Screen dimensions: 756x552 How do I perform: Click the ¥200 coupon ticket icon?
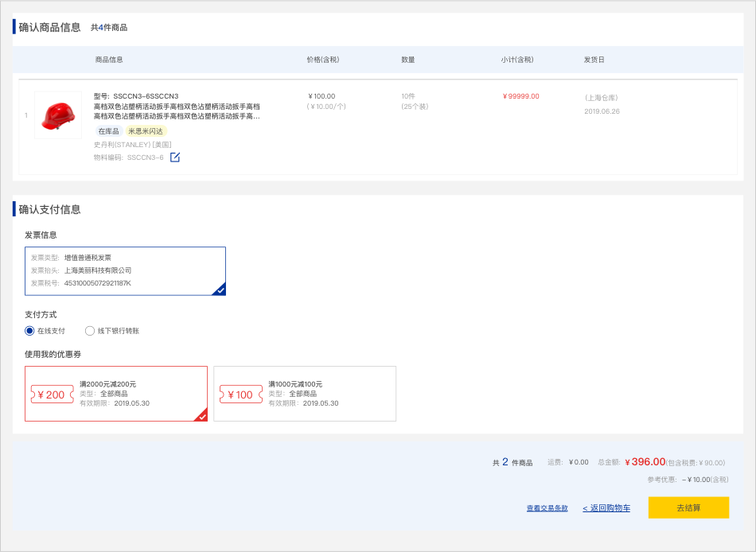point(52,395)
